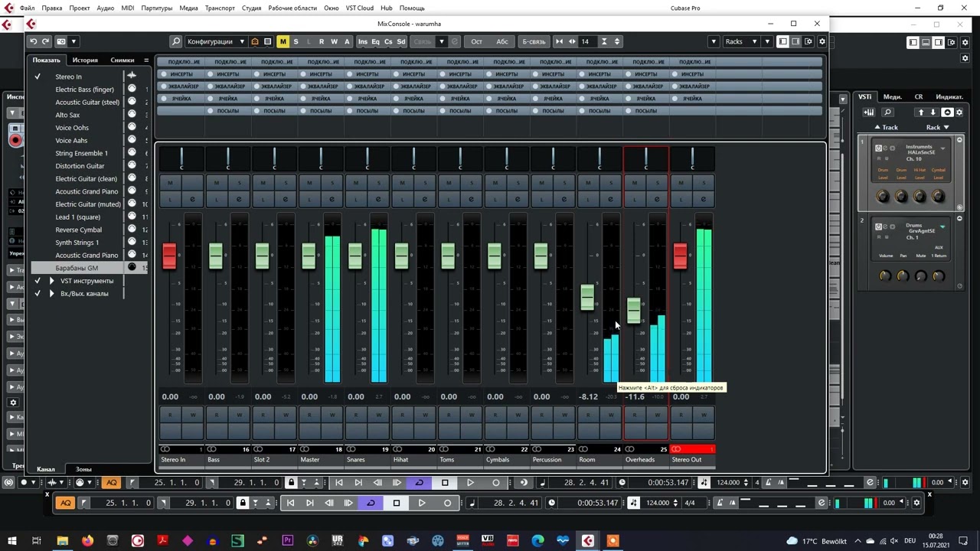Switch to История tab

[x=85, y=60]
